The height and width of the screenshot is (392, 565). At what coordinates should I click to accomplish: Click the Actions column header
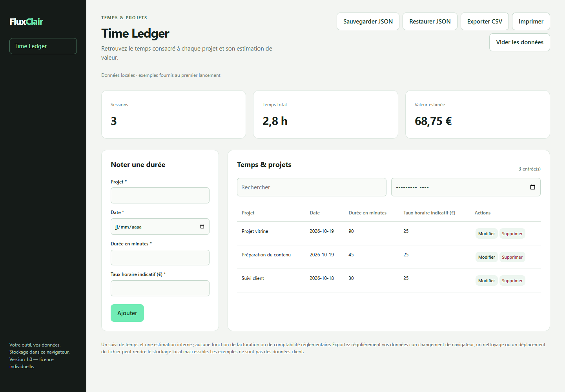[x=483, y=213]
